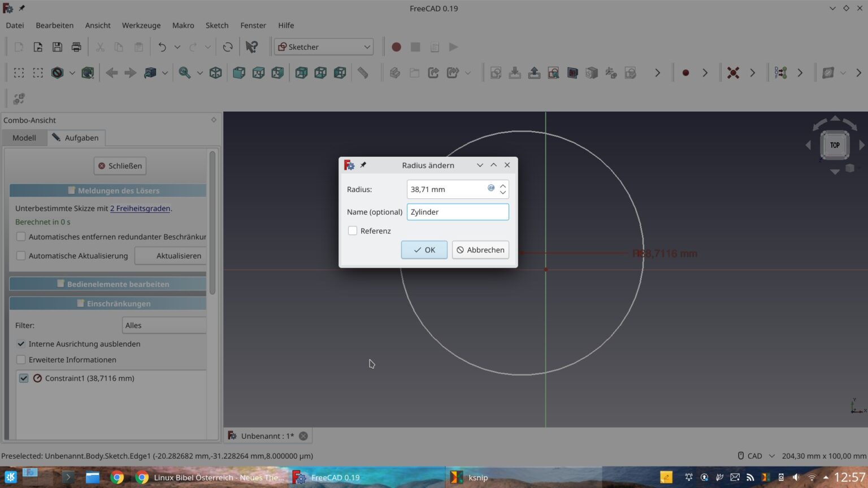Check the Referenz checkbox
Screen dimensions: 868x488
point(353,230)
